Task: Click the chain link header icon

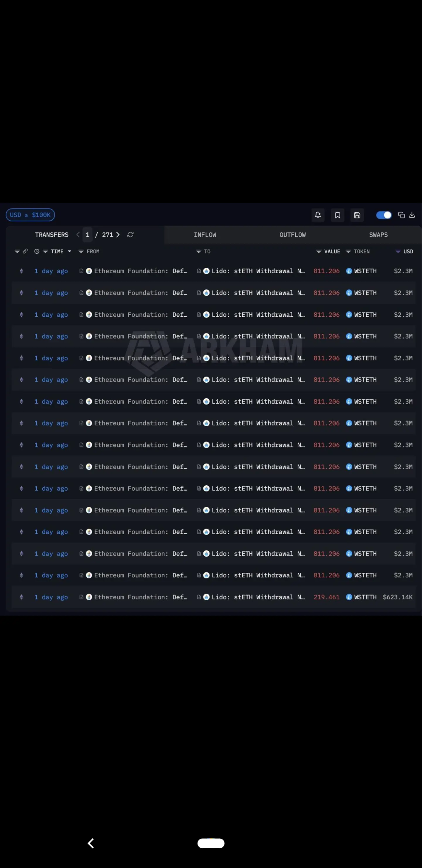Action: point(25,251)
